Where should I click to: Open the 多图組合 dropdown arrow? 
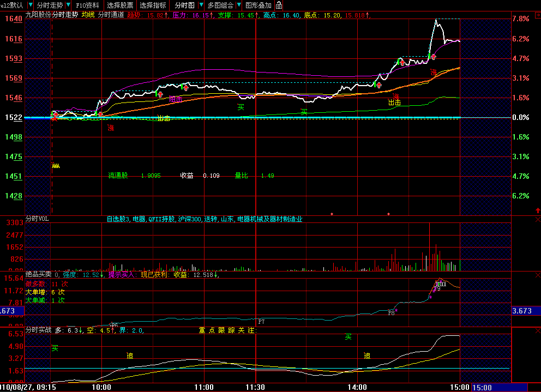(x=239, y=5)
